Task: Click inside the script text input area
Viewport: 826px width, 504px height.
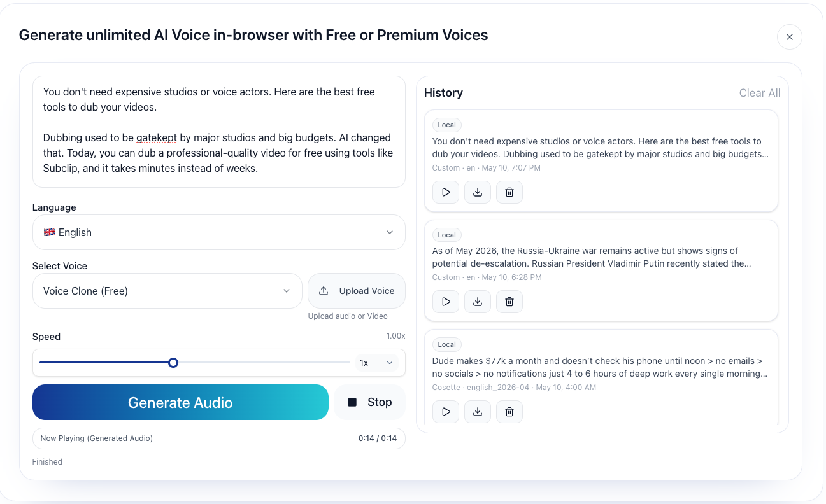Action: pyautogui.click(x=218, y=132)
